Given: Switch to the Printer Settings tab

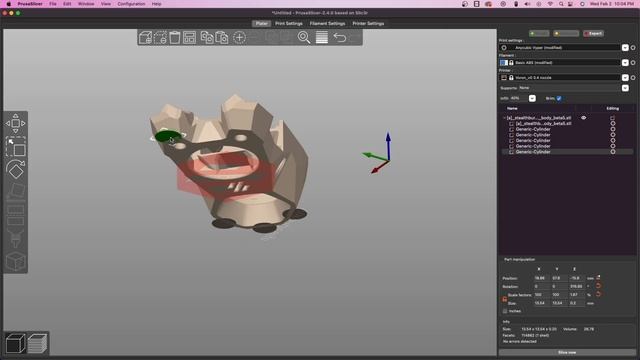Looking at the screenshot, I should (x=368, y=24).
